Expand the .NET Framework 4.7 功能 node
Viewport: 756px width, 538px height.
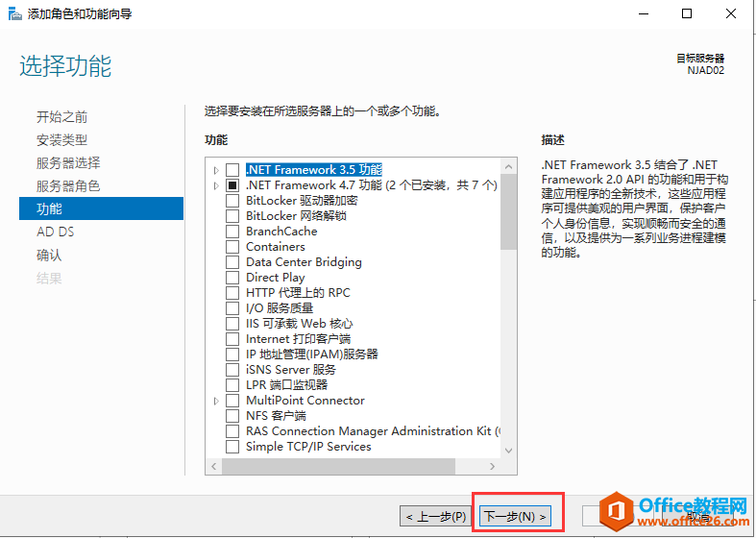[x=216, y=185]
